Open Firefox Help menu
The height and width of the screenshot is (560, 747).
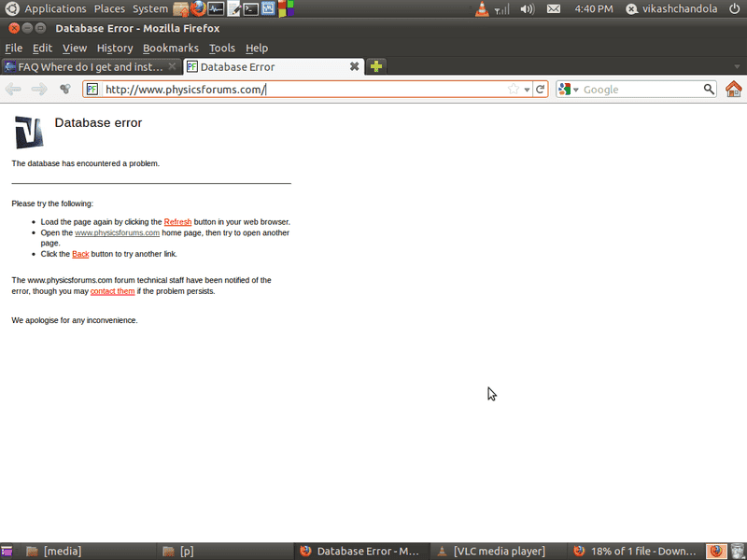(x=257, y=49)
